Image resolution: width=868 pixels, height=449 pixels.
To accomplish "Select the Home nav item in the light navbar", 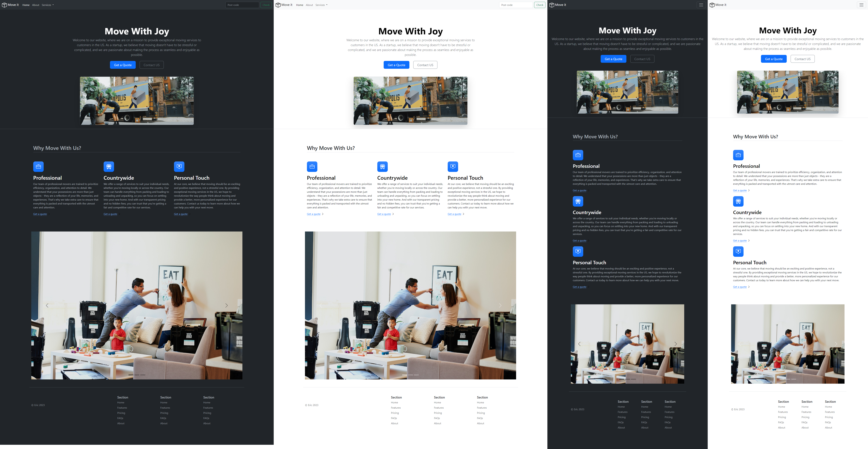I will point(300,5).
